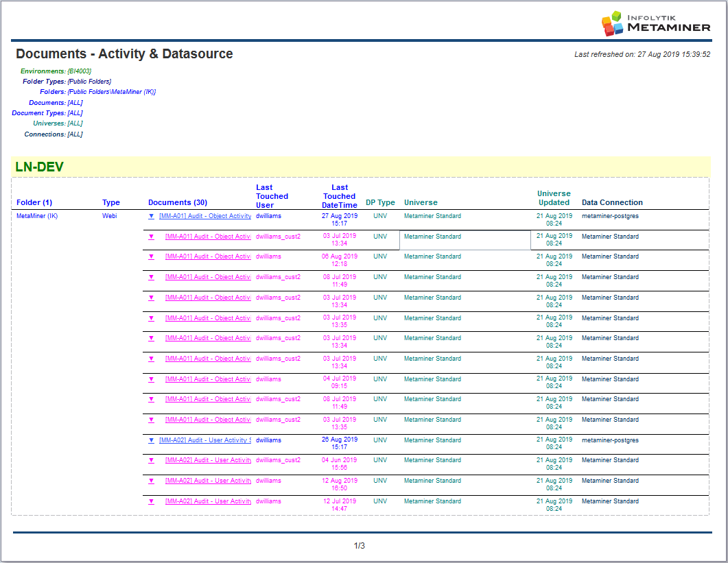The width and height of the screenshot is (728, 563).
Task: Collapse arrow beside 06 Aug 2019 12:18 document
Action: point(151,256)
